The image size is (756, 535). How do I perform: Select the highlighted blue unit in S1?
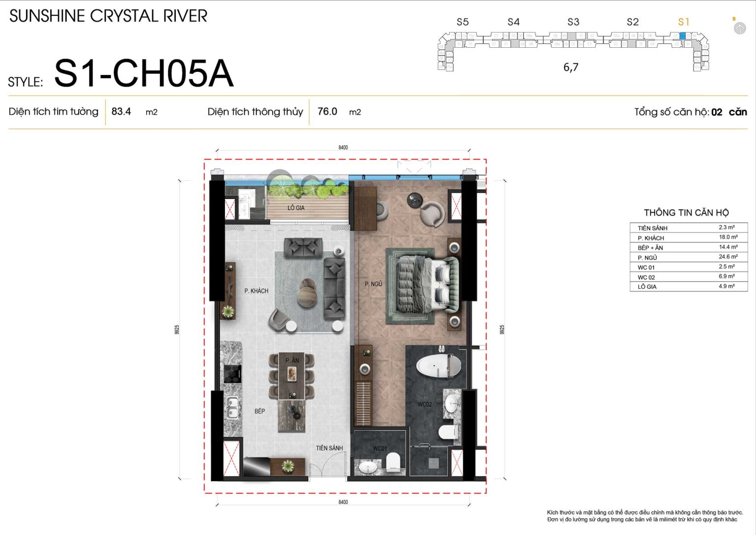point(682,36)
